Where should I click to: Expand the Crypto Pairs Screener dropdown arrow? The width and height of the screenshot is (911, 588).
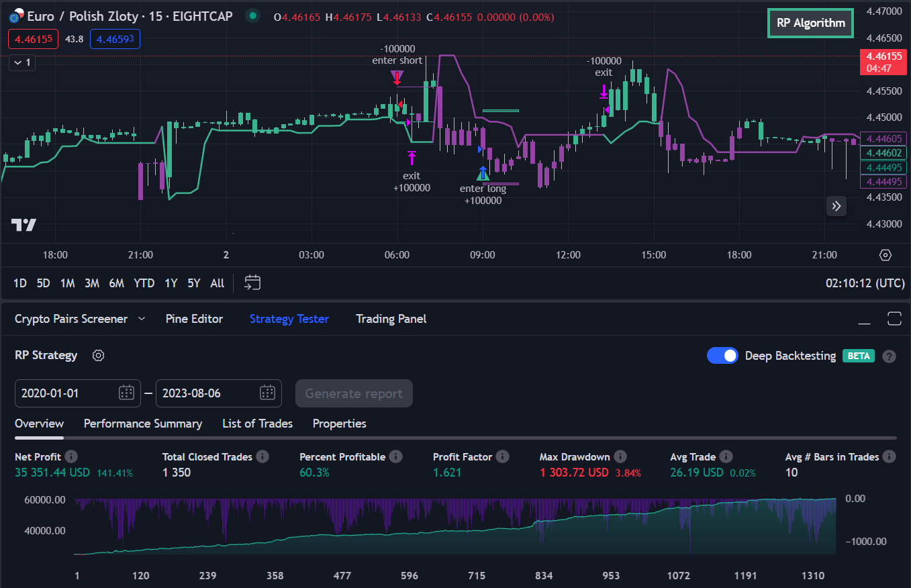coord(142,319)
